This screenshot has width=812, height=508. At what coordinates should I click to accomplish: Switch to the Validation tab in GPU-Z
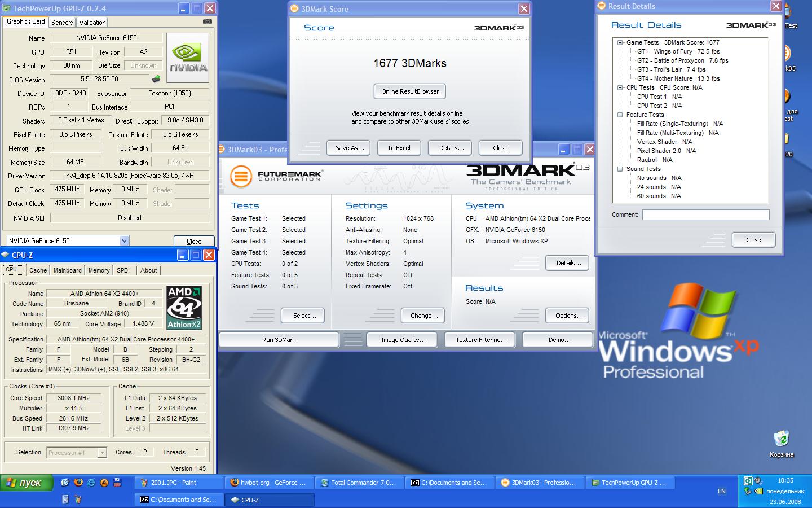tap(92, 23)
